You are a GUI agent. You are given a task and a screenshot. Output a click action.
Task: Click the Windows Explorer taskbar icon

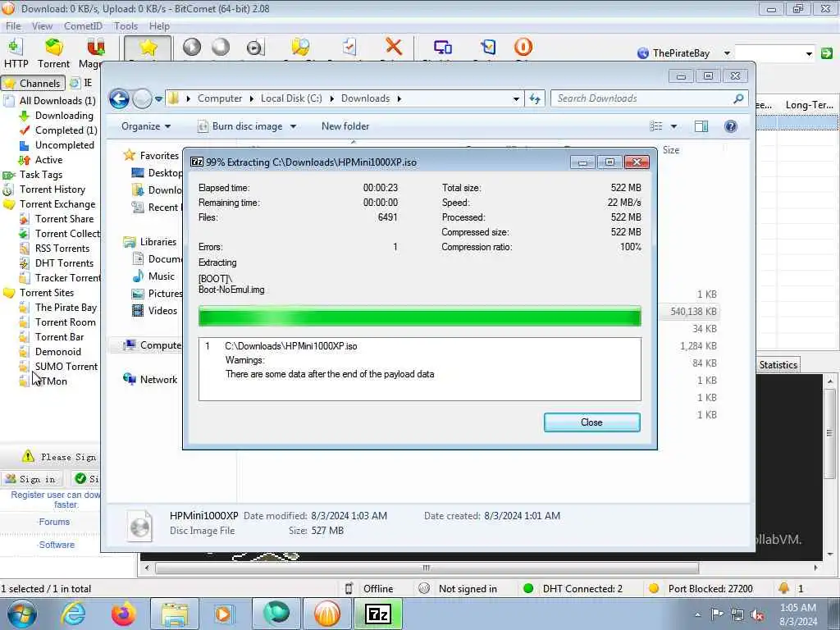pos(175,614)
